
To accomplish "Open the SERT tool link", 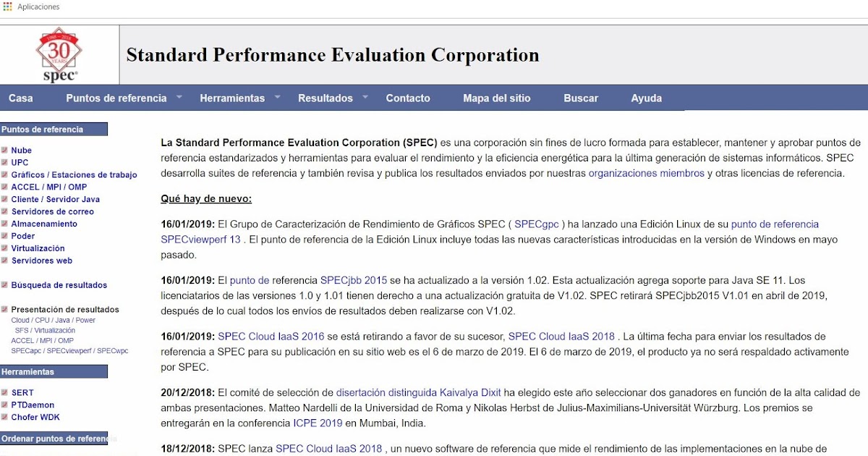I will coord(22,393).
